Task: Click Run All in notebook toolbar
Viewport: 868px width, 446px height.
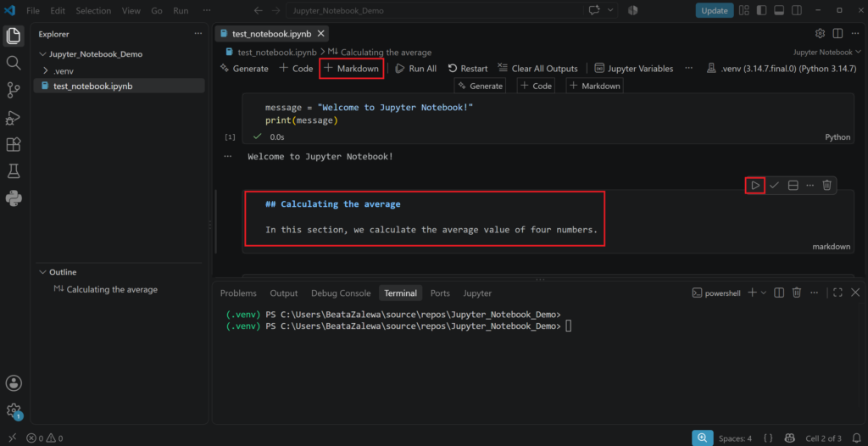Action: tap(415, 69)
